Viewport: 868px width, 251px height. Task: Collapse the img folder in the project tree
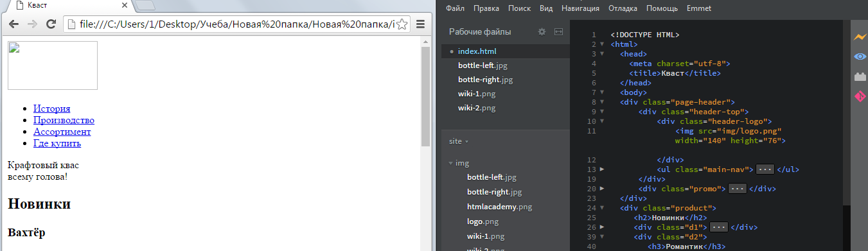point(451,163)
